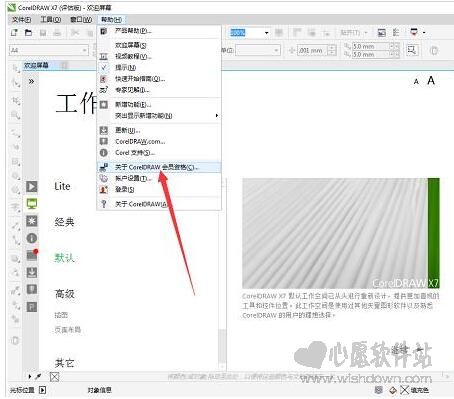The width and height of the screenshot is (454, 399).
Task: Select the Lite workspace
Action: click(x=62, y=186)
